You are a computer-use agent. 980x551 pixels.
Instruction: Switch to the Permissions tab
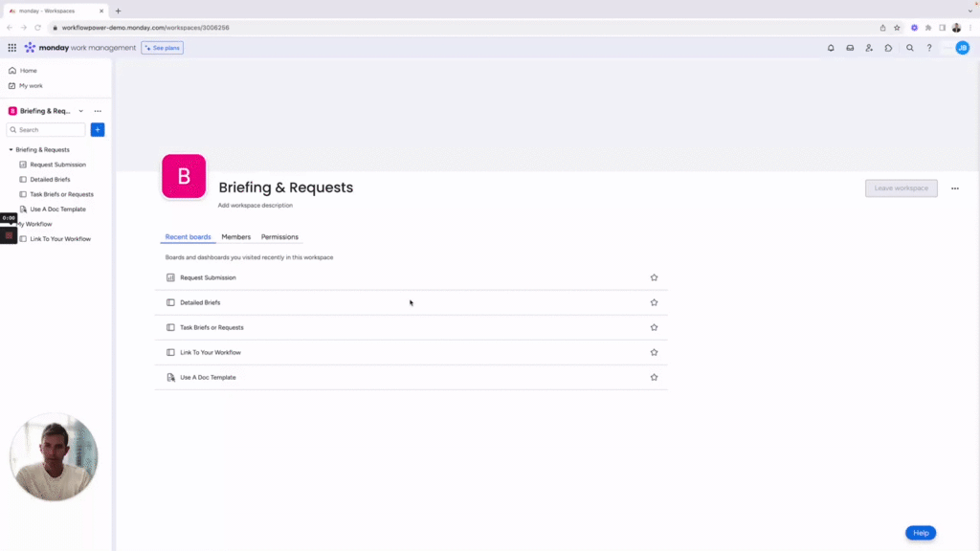279,237
